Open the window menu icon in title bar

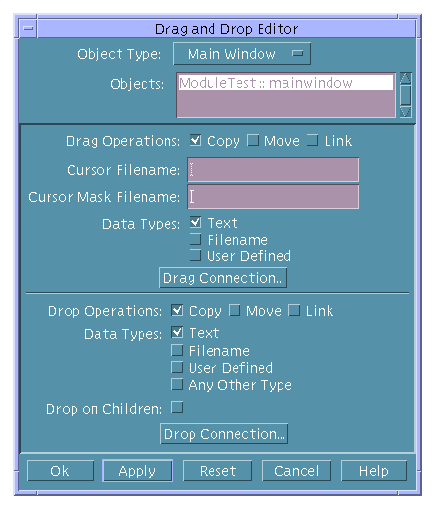click(28, 29)
